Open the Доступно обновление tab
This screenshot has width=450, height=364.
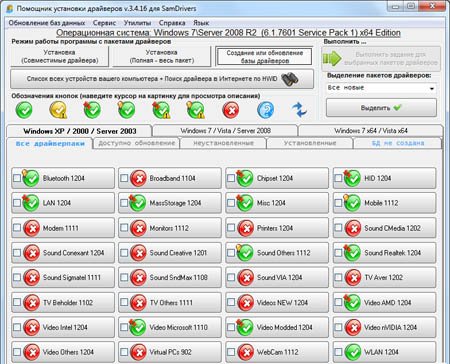point(136,143)
